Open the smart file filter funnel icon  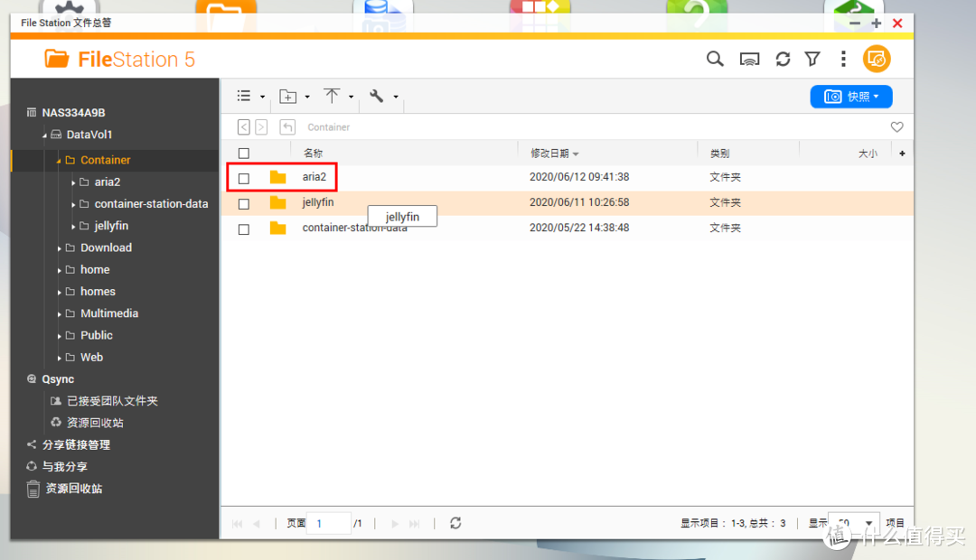[812, 59]
